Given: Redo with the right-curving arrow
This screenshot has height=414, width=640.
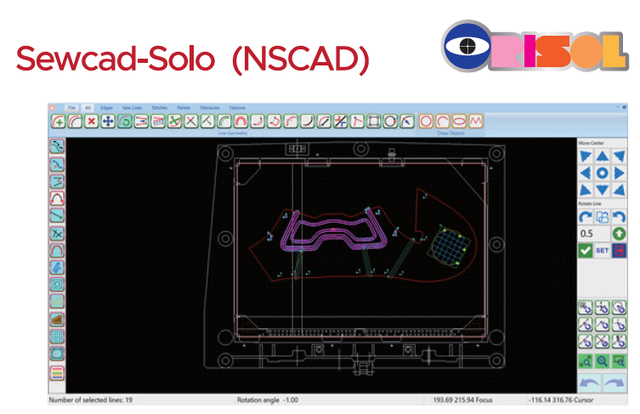Looking at the screenshot, I should click(615, 383).
